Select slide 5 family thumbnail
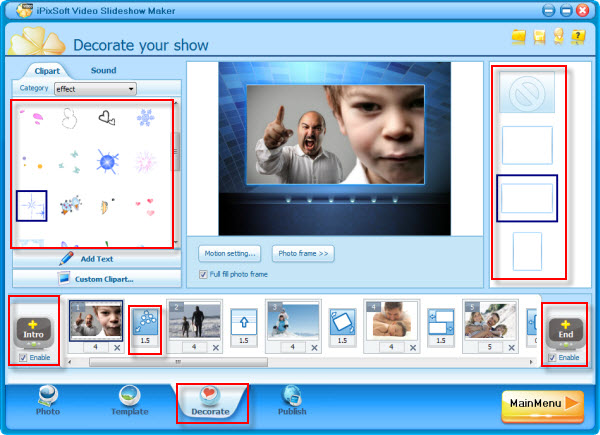 (490, 321)
